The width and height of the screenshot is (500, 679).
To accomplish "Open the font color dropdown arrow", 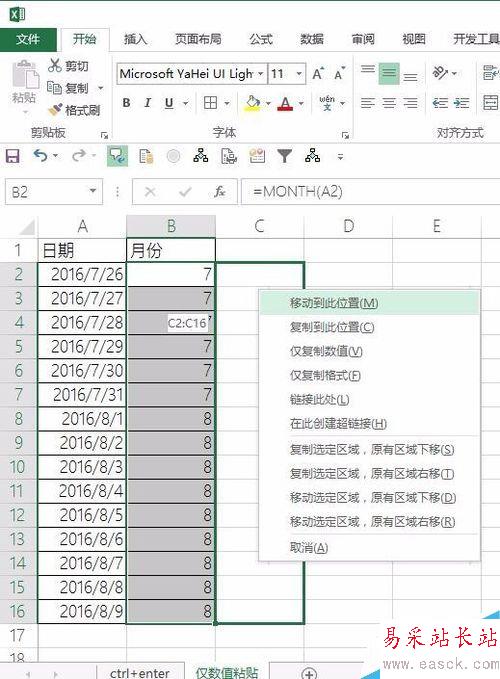I will click(301, 103).
